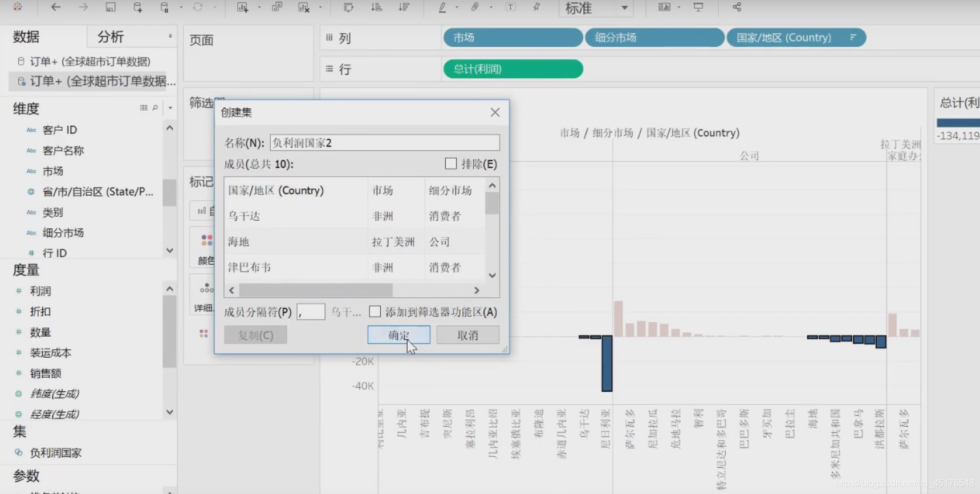
Task: Select the 海地 row in member list
Action: point(354,242)
